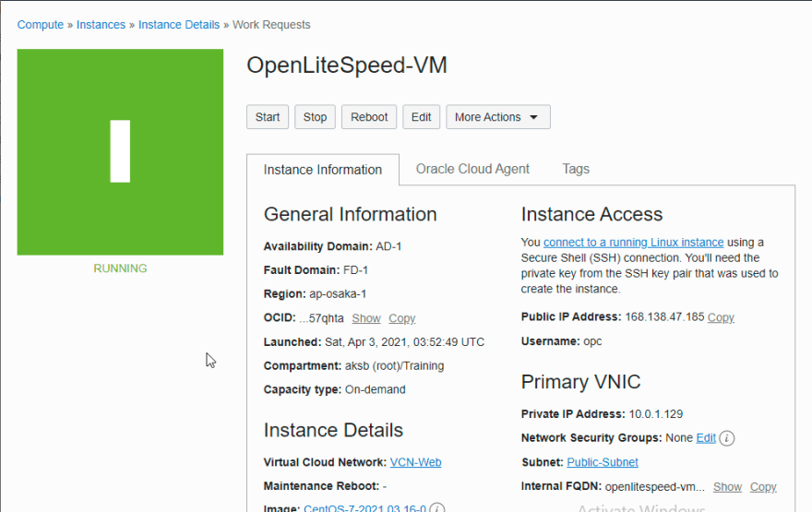This screenshot has width=812, height=512.
Task: Click the Primary VNIC heading
Action: pyautogui.click(x=580, y=382)
